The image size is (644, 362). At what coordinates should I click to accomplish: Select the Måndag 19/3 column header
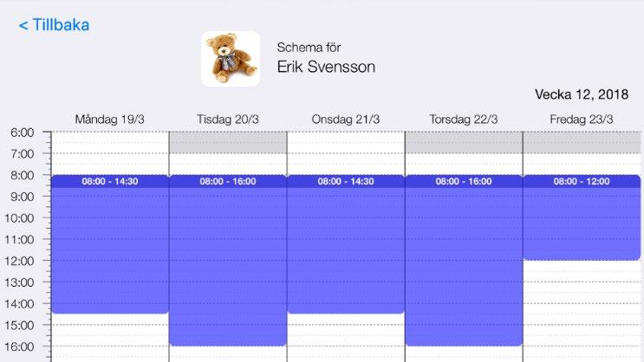click(110, 120)
